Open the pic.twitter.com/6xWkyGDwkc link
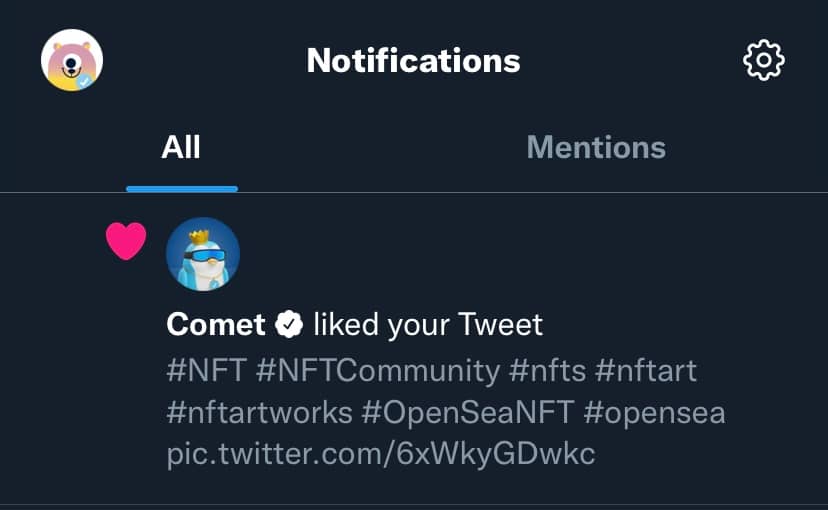828x510 pixels. coord(381,454)
